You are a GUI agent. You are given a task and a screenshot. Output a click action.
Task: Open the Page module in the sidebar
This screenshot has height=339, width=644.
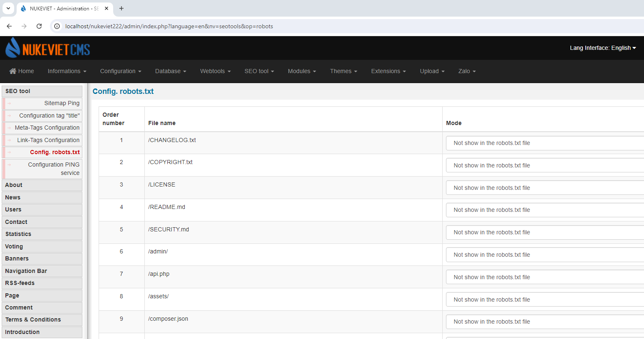click(42, 295)
